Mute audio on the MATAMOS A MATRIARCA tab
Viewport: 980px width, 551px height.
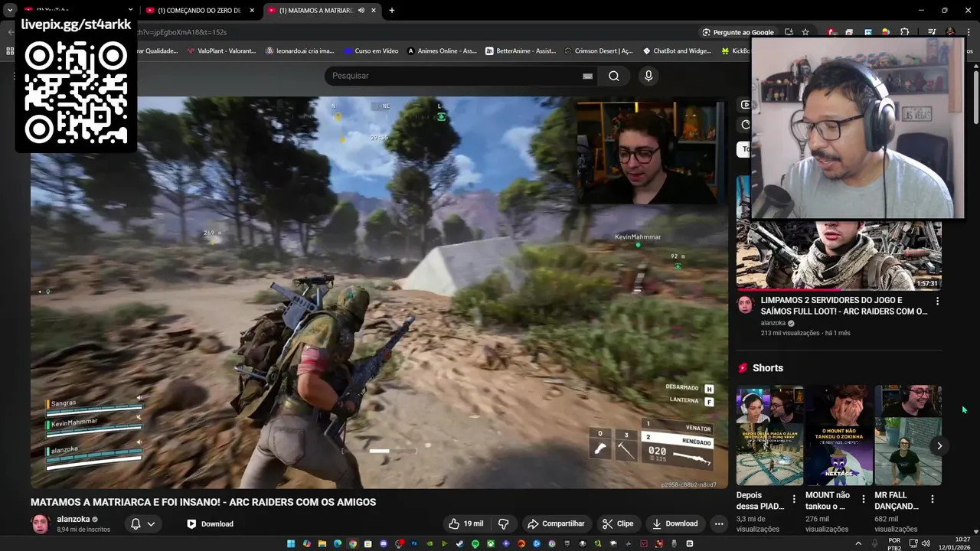(x=361, y=11)
